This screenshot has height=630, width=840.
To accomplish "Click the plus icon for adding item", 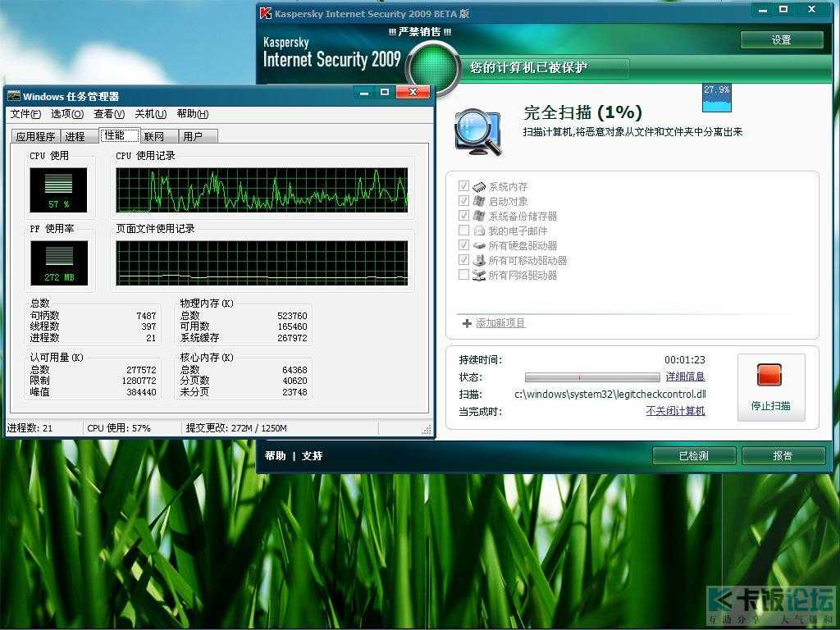I will tap(467, 323).
